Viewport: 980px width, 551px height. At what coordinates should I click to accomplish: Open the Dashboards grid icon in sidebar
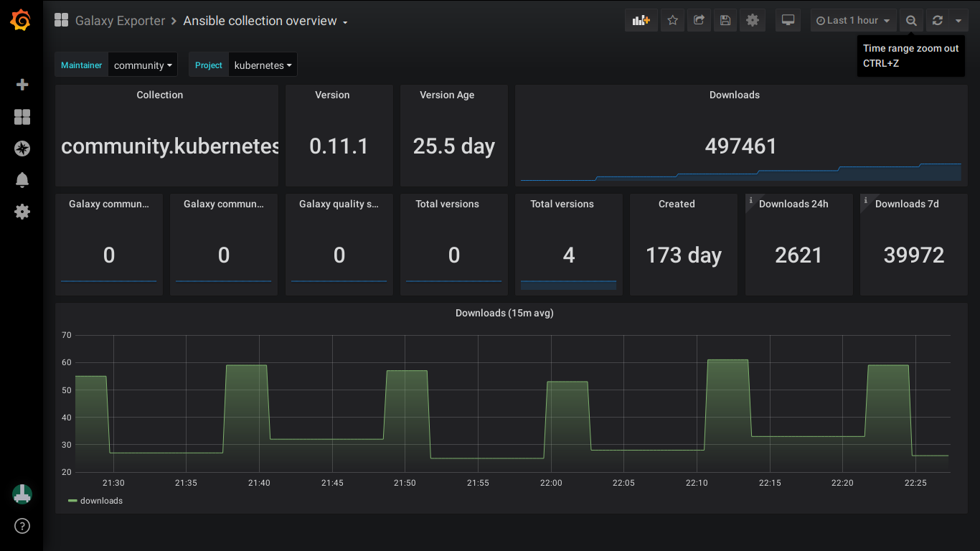click(22, 117)
